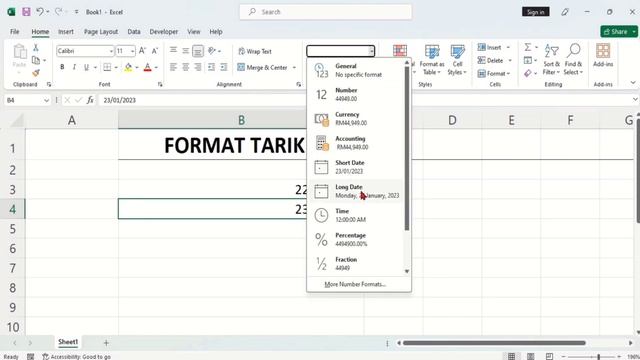Toggle Bold formatting
Viewport: 640px width, 360px height.
tap(62, 67)
